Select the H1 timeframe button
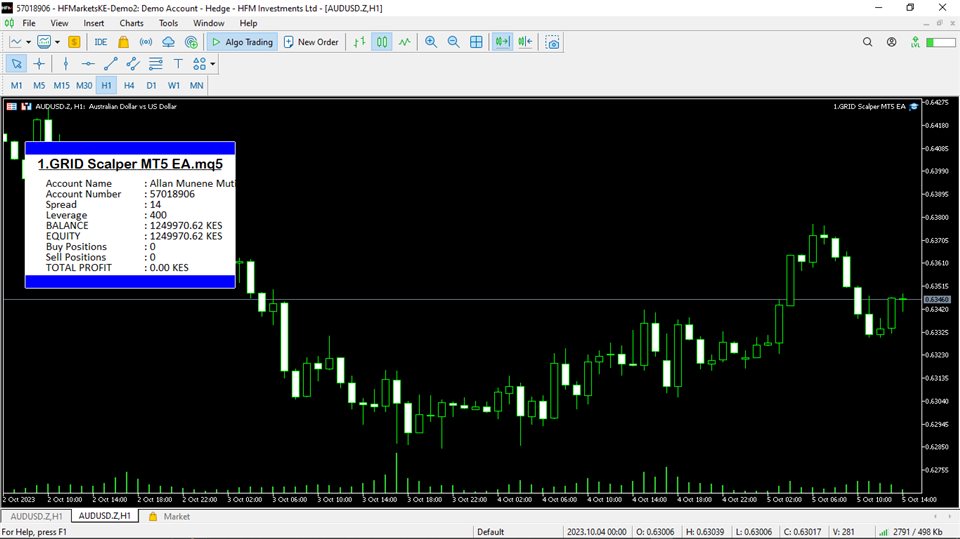The image size is (960, 539). click(107, 86)
